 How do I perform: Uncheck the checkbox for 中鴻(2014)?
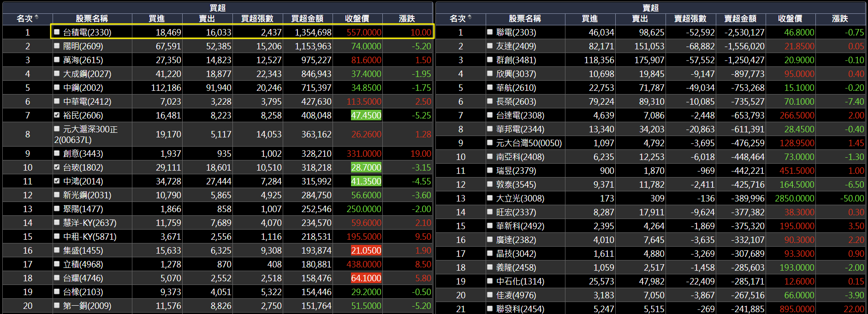point(57,181)
